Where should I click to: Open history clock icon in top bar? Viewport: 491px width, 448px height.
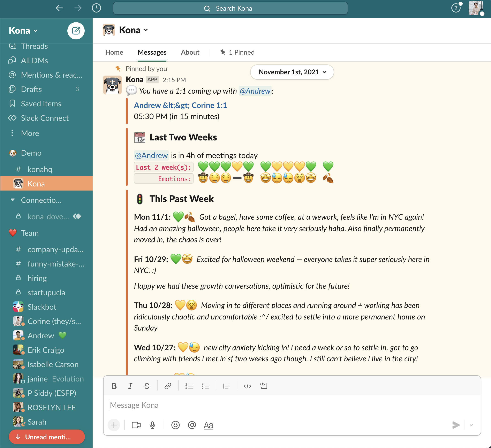coord(96,8)
